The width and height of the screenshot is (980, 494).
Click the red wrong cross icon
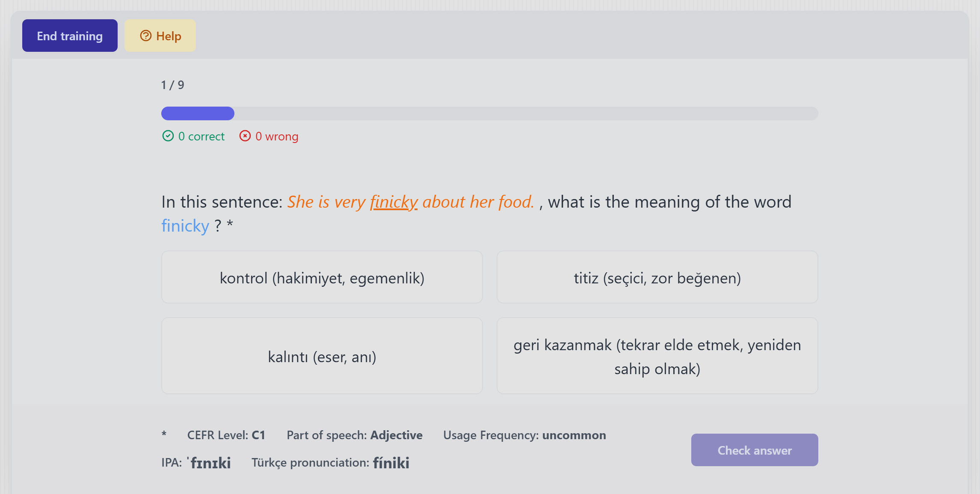click(245, 136)
